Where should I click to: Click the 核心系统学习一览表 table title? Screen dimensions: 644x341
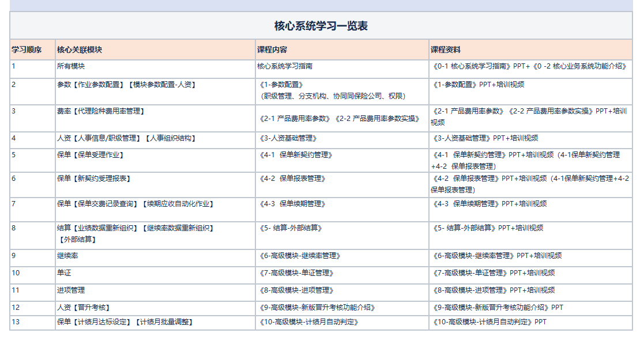pos(321,26)
